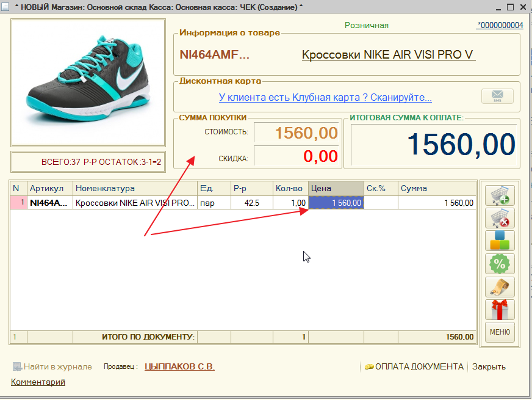Click the empty Ск.% cell in row 1

381,203
